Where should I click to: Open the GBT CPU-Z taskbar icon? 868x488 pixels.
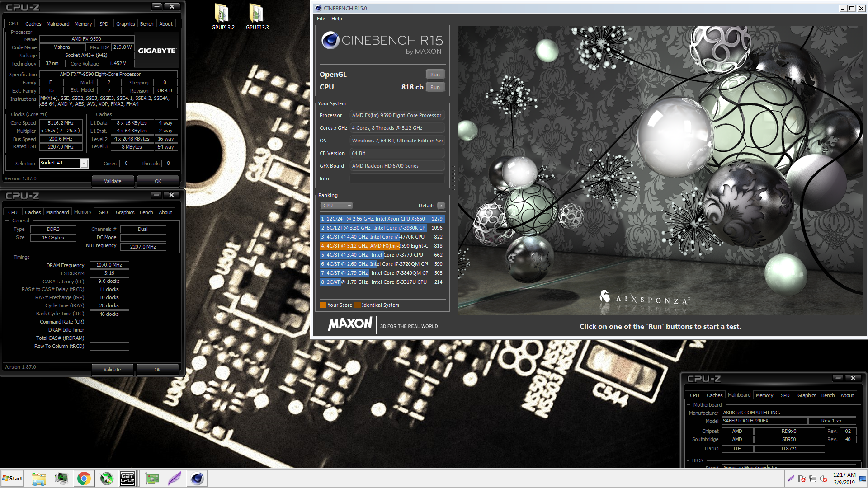point(127,479)
